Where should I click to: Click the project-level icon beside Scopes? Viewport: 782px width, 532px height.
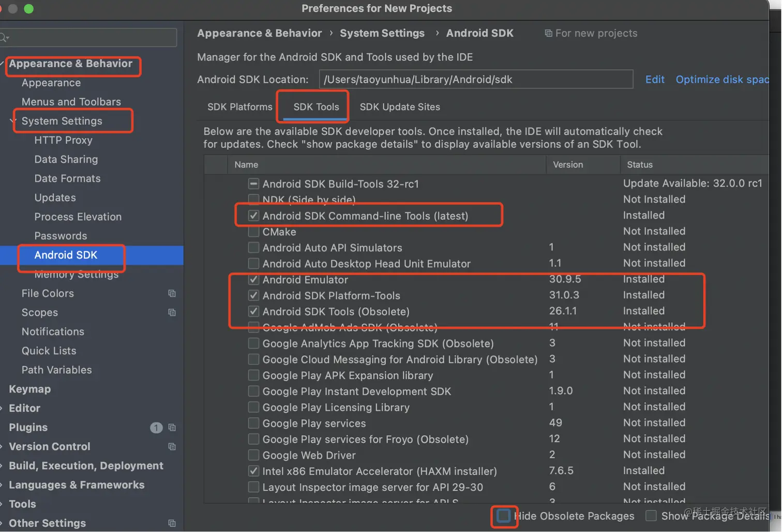[172, 313]
